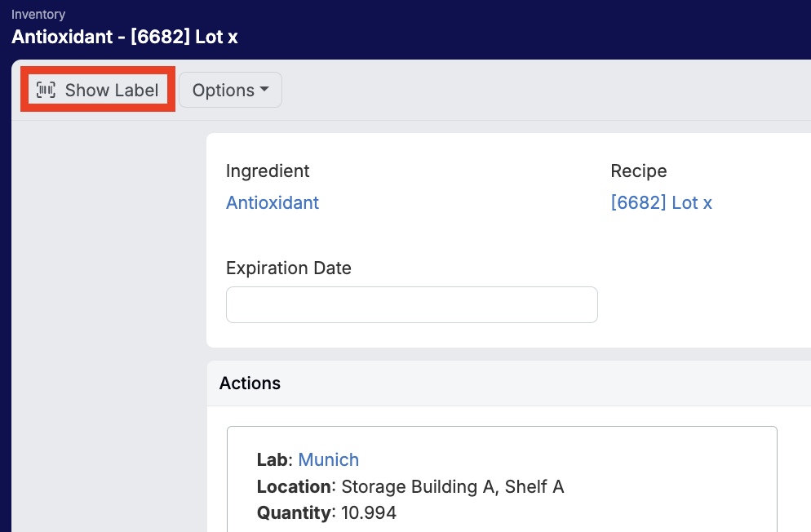Click the bold Location label
811x532 pixels.
click(295, 486)
